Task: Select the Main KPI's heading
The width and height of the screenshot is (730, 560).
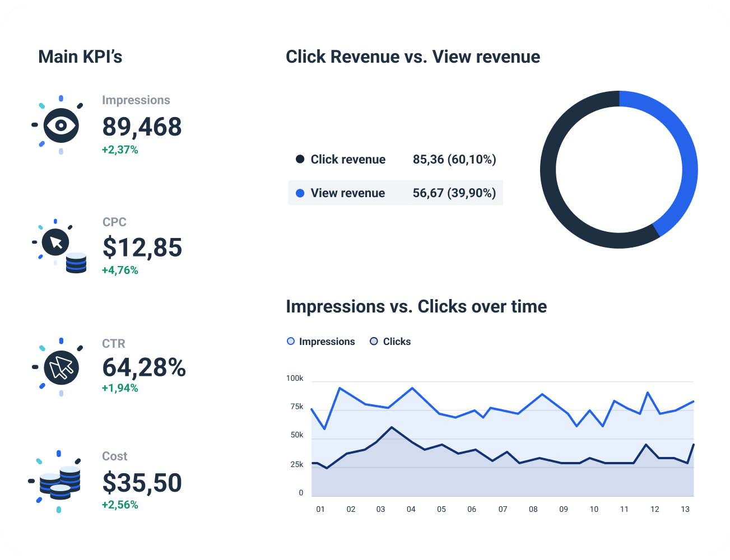Action: (80, 56)
